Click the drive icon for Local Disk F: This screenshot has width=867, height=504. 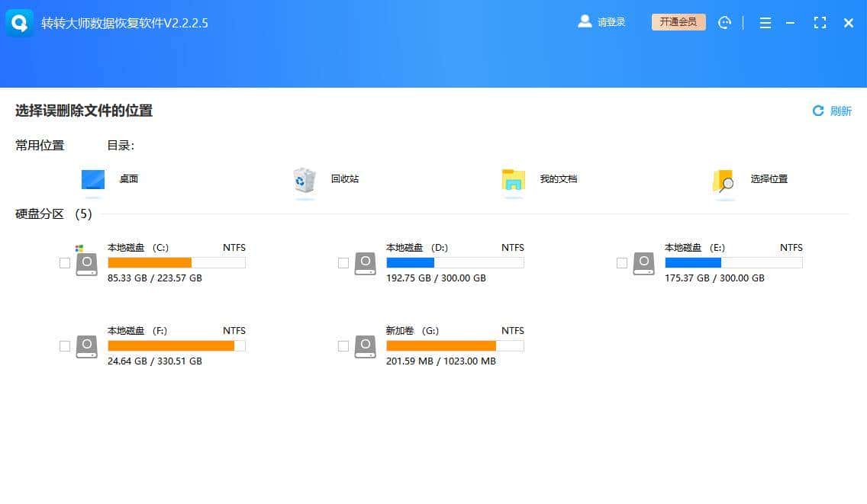85,345
